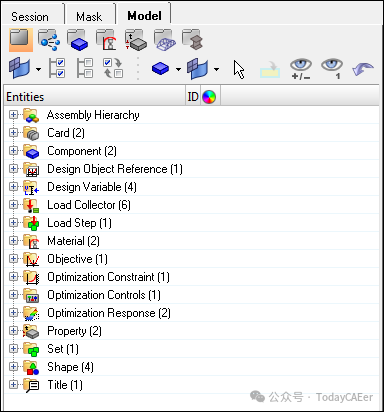Select the Title (1) tree row
This screenshot has width=384, height=412.
tap(192, 385)
